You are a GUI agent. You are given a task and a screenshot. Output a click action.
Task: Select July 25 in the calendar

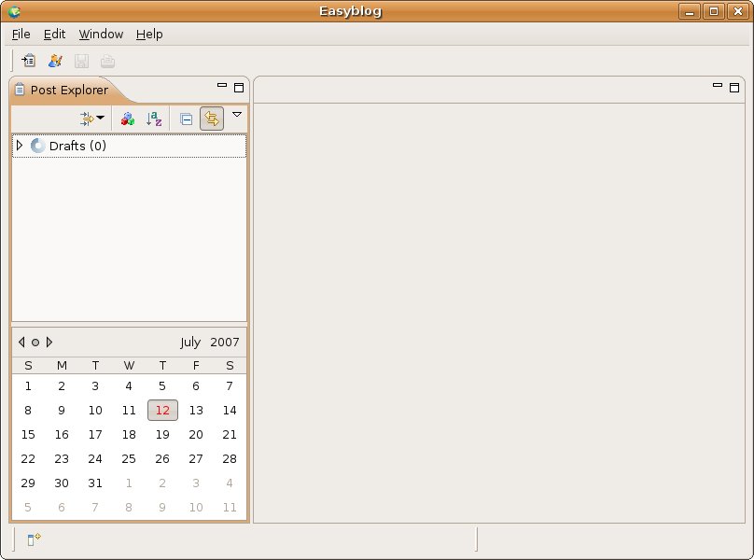(129, 458)
